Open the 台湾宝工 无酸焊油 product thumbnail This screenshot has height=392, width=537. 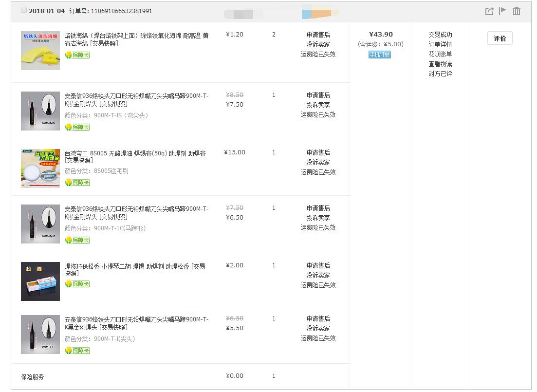click(x=40, y=168)
